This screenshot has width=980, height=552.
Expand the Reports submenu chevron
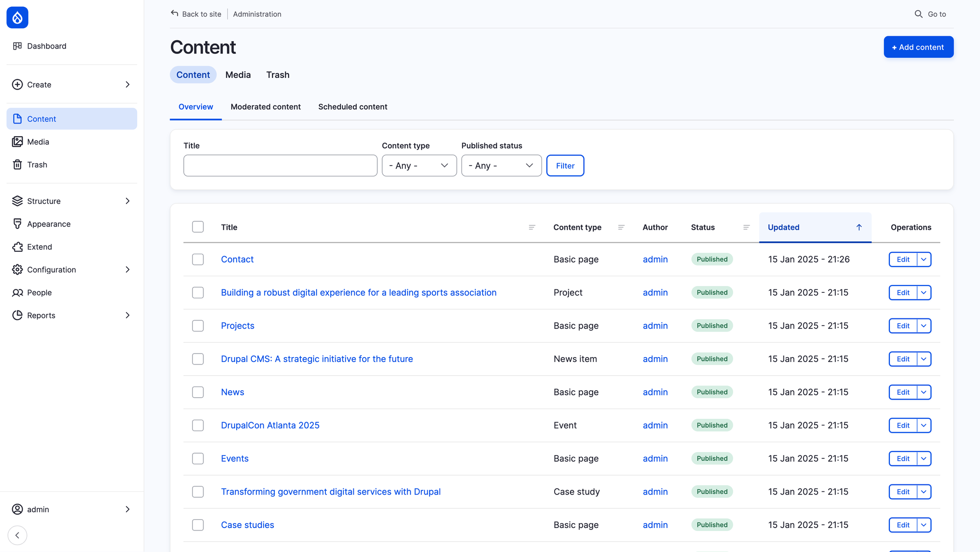click(127, 315)
